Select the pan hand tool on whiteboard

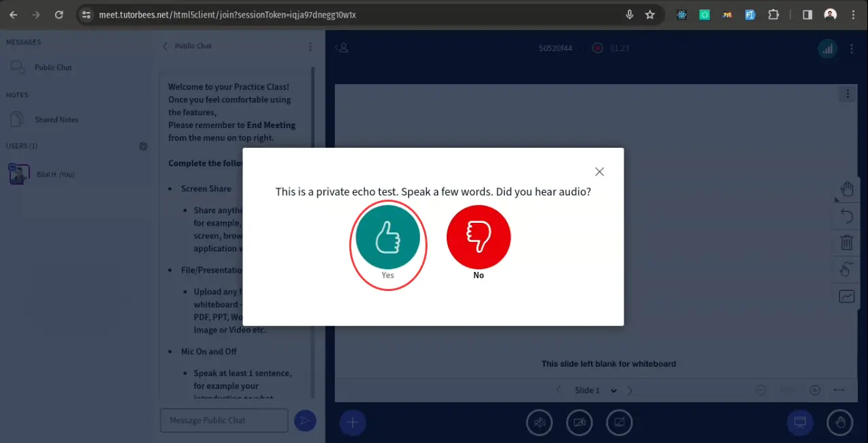point(846,189)
